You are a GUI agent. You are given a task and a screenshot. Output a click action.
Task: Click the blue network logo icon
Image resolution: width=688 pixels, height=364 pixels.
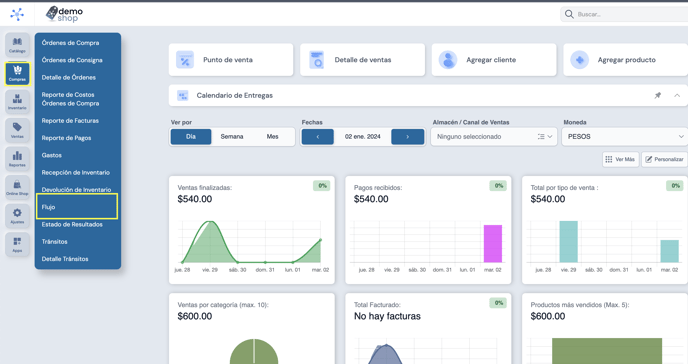17,14
